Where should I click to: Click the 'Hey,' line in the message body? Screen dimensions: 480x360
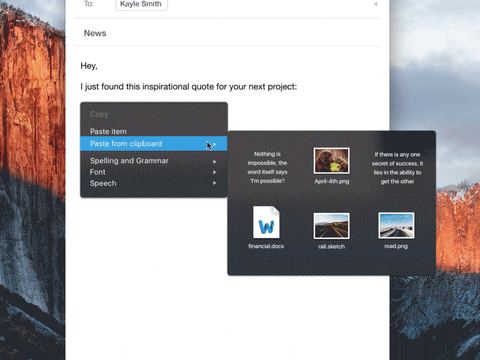point(89,66)
